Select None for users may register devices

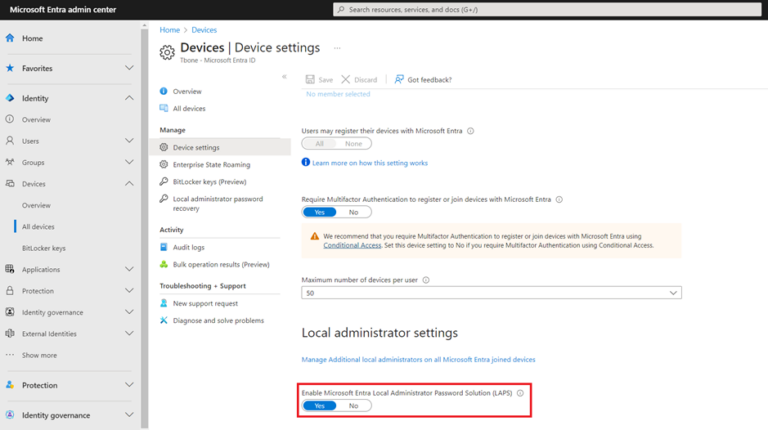353,143
